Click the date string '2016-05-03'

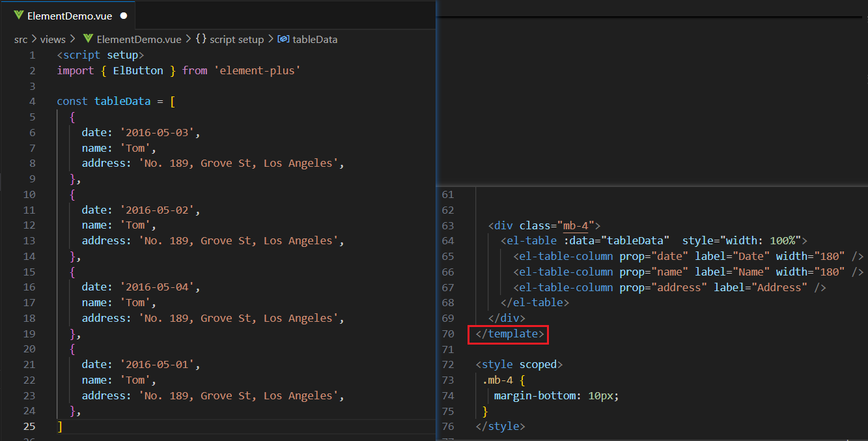(157, 133)
